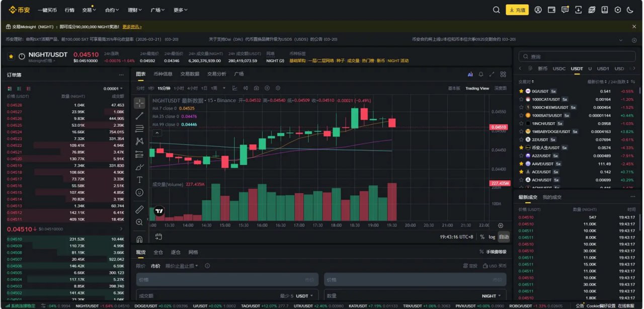Select the 1小时 chart interval

pos(179,88)
